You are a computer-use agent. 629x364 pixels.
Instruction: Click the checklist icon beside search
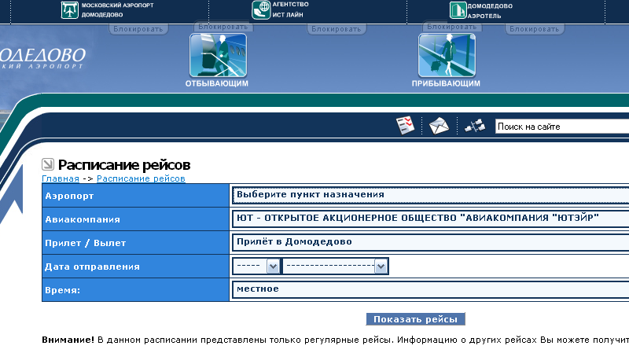pos(405,126)
